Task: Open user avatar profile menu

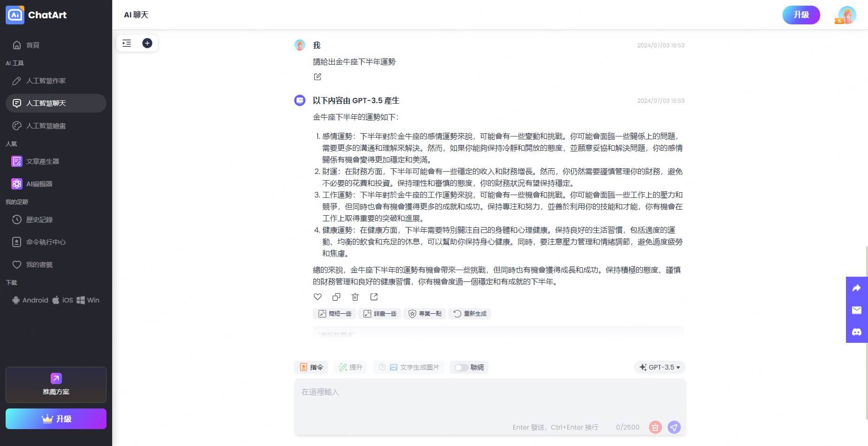Action: [847, 15]
